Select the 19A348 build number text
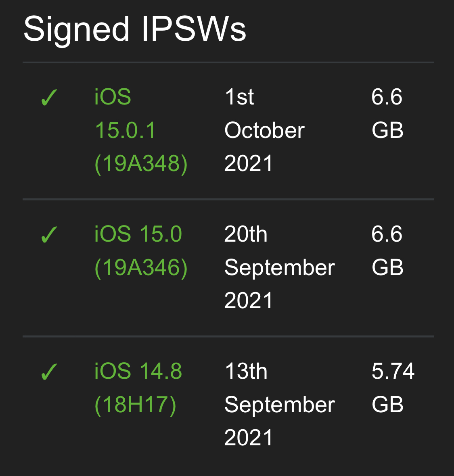The image size is (454, 476). [141, 164]
